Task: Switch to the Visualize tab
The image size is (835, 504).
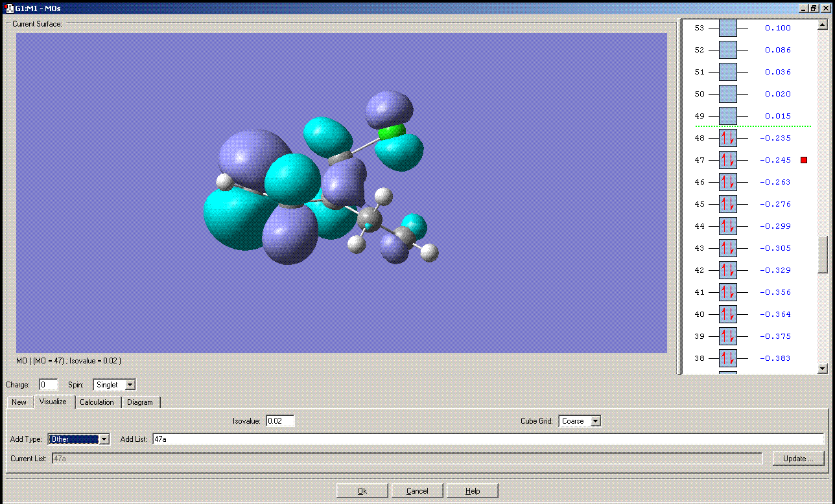Action: click(x=53, y=402)
